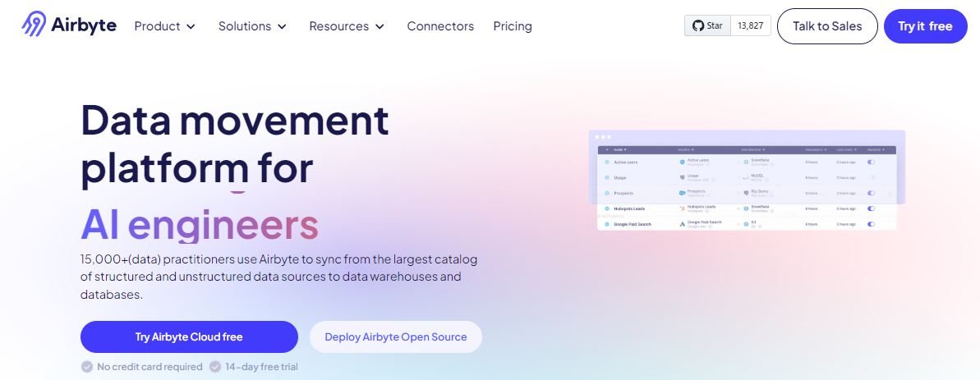Click 6 hours in Hubspots Leads row
This screenshot has width=980, height=380.
812,208
